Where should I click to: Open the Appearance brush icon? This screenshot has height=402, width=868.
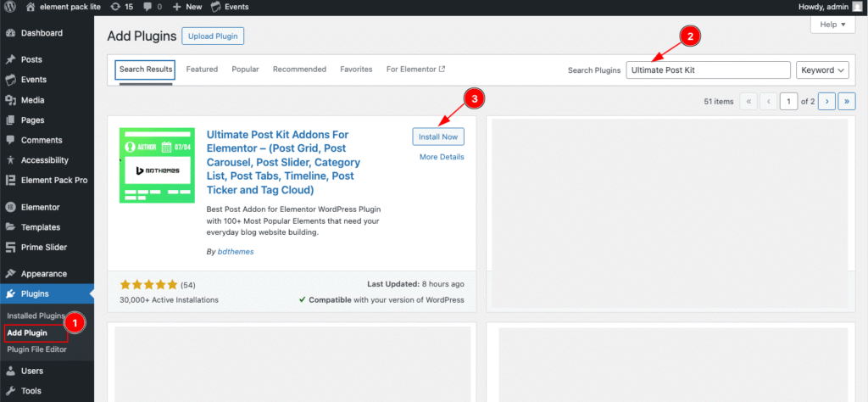pos(10,274)
